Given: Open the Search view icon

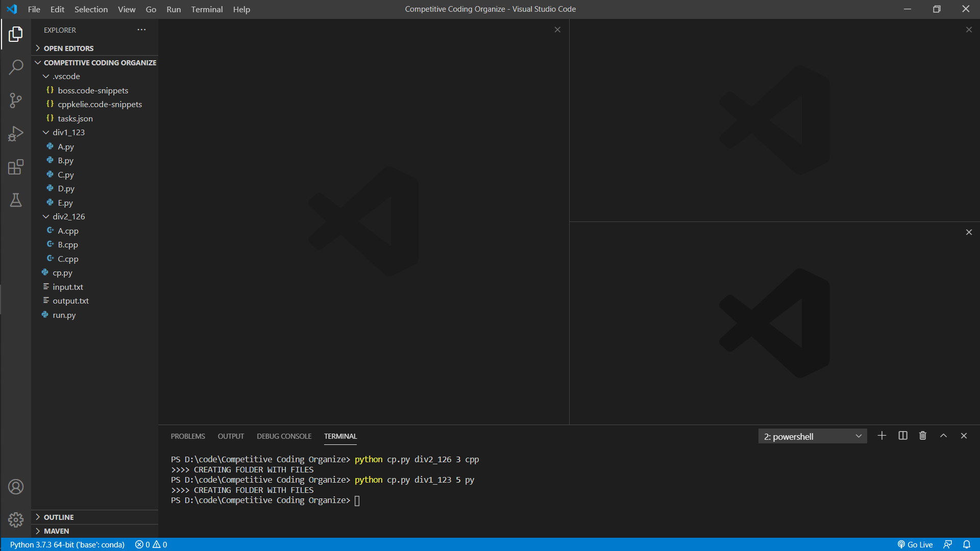Looking at the screenshot, I should pyautogui.click(x=16, y=67).
